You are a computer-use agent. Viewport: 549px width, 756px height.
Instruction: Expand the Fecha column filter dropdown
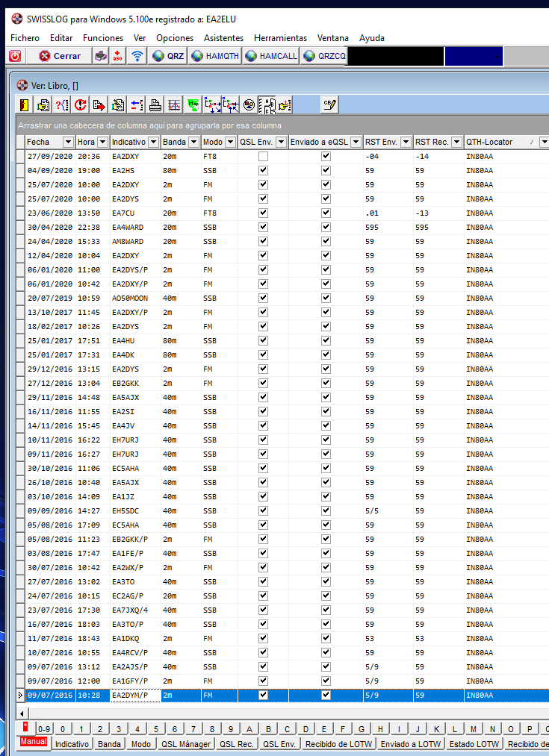[68, 142]
